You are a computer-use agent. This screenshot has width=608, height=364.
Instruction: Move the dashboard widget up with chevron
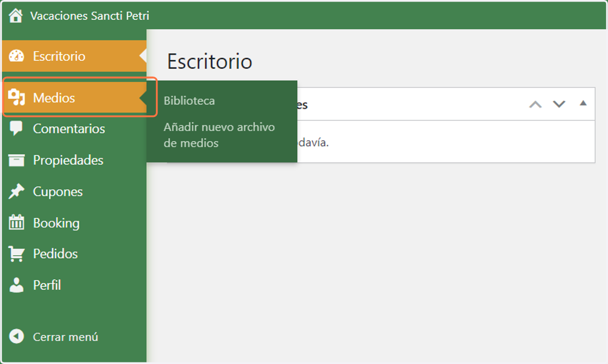click(536, 104)
